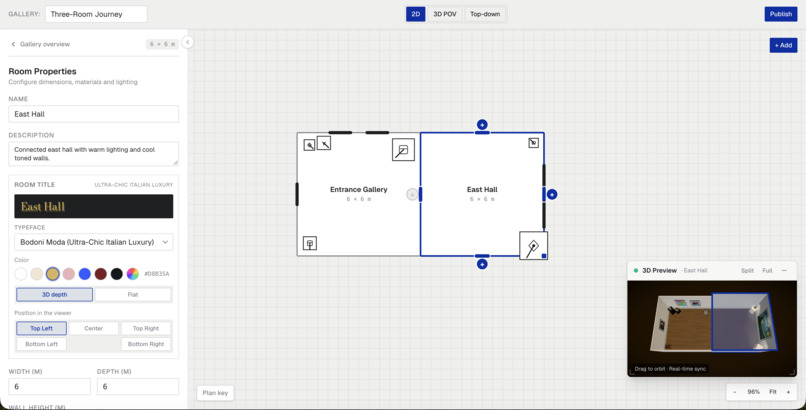Switch to Top-down view
This screenshot has width=806, height=410.
[485, 14]
